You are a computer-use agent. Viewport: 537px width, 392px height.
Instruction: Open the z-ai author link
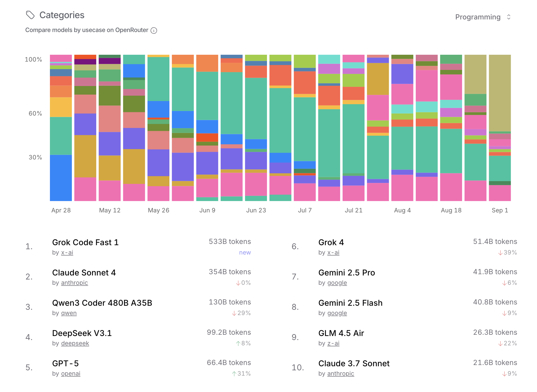[x=333, y=343]
